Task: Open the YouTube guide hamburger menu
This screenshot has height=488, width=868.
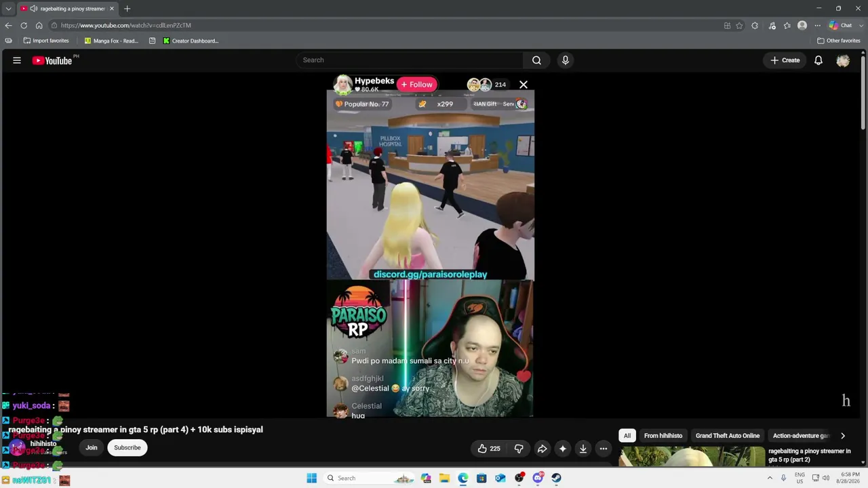Action: pos(17,60)
